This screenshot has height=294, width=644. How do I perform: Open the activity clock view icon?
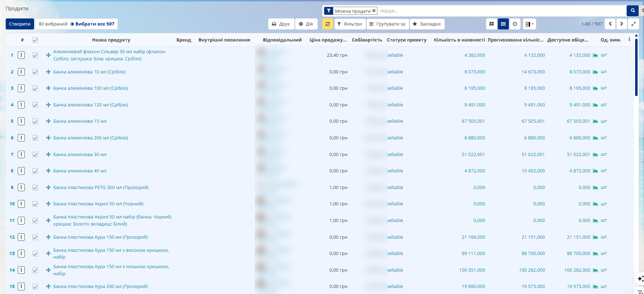click(x=515, y=24)
